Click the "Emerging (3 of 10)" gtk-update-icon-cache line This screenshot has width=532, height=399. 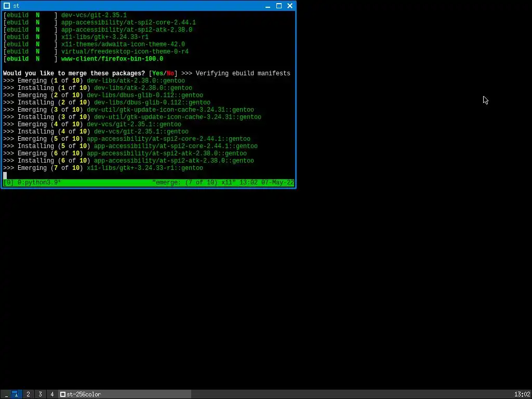click(x=129, y=110)
